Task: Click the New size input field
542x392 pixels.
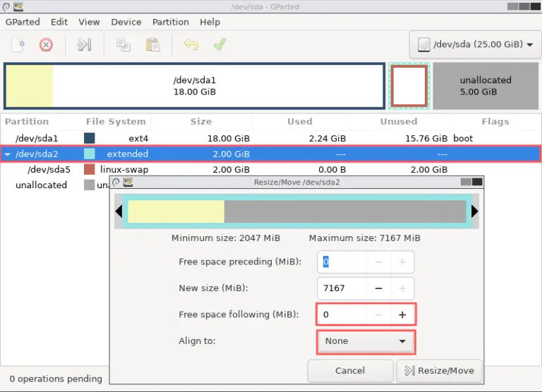Action: [x=342, y=288]
